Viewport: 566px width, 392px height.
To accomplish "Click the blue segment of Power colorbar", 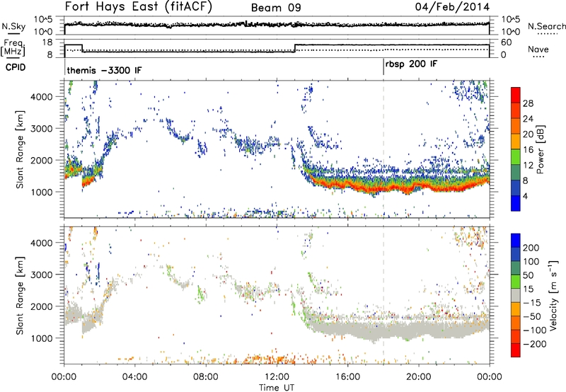I will (x=516, y=203).
